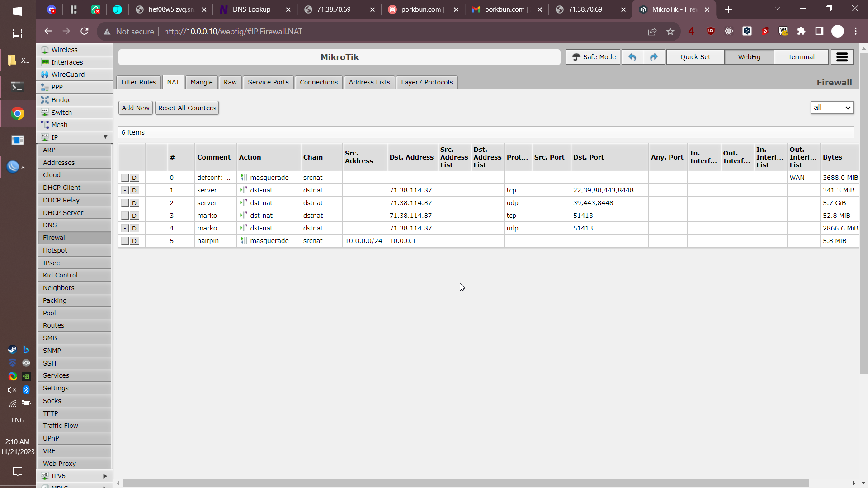This screenshot has height=488, width=868.
Task: Disable the hairpin rule with the D button
Action: click(x=134, y=241)
